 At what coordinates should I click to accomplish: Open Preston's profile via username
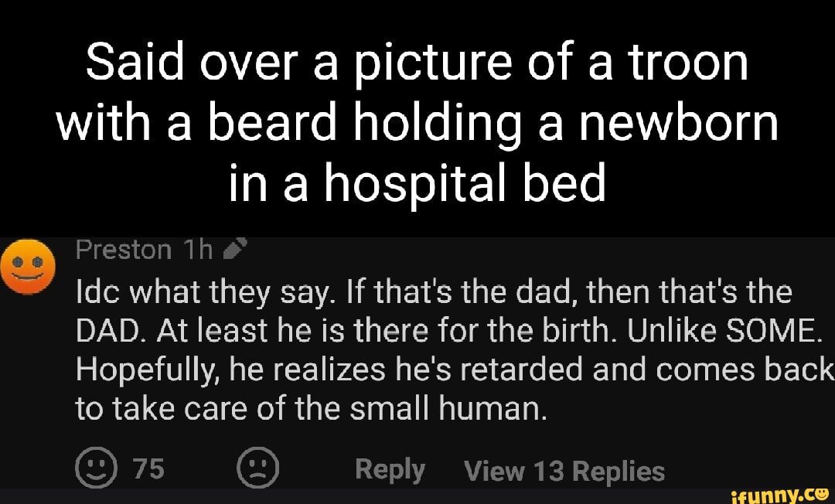pos(123,250)
